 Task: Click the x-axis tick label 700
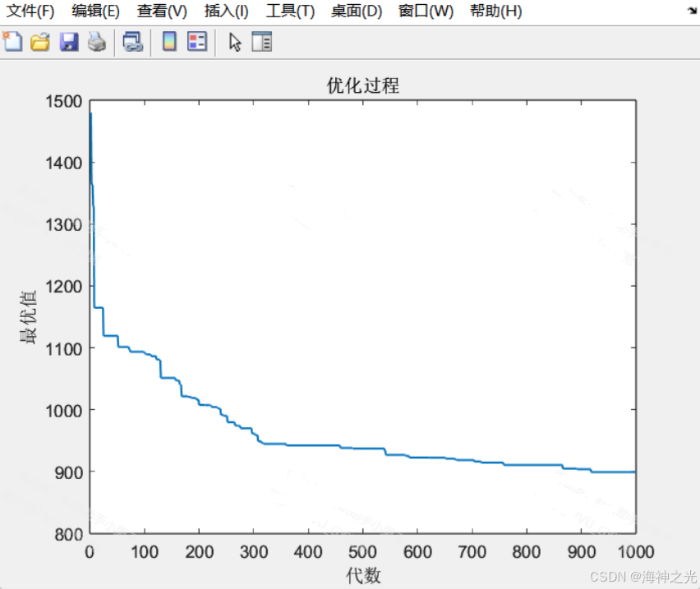coord(472,552)
